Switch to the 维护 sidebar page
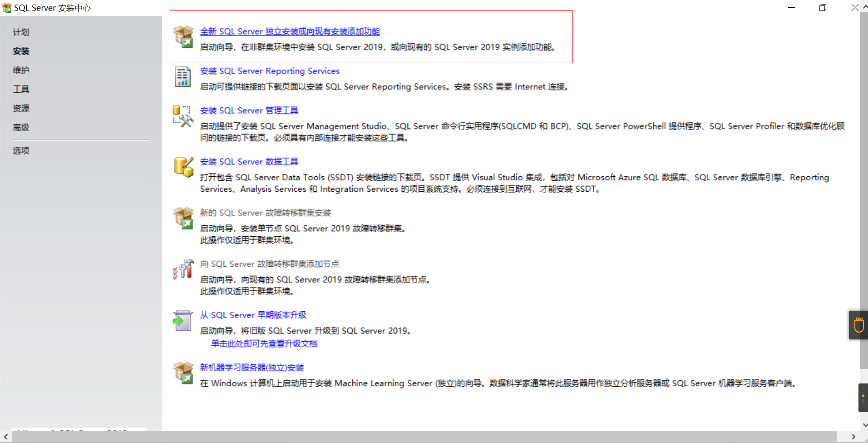The width and height of the screenshot is (868, 443). click(x=21, y=70)
